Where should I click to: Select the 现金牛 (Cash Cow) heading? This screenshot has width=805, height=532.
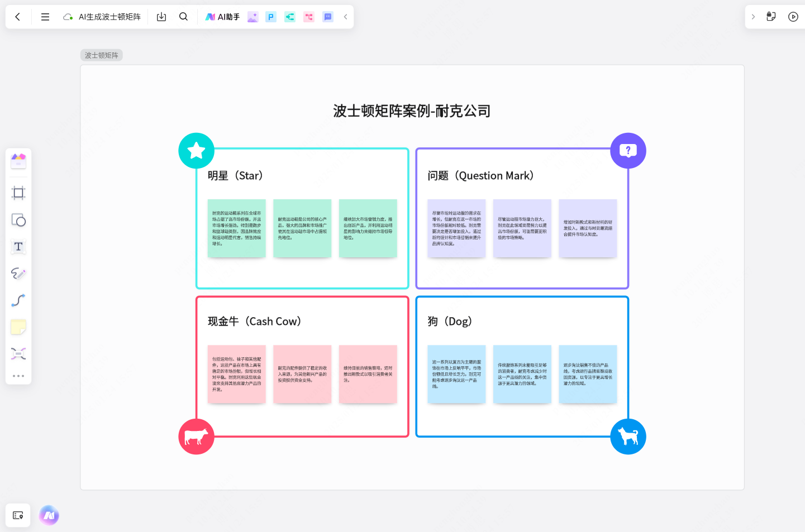click(255, 322)
